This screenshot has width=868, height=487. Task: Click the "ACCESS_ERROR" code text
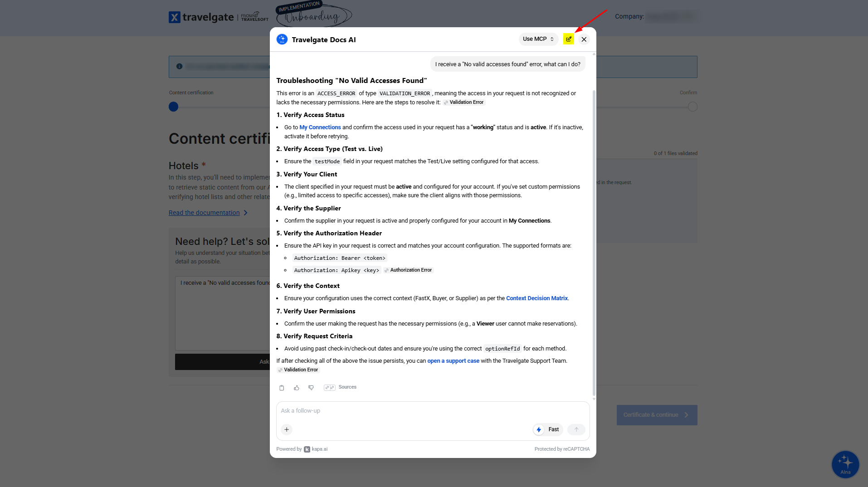tap(336, 94)
